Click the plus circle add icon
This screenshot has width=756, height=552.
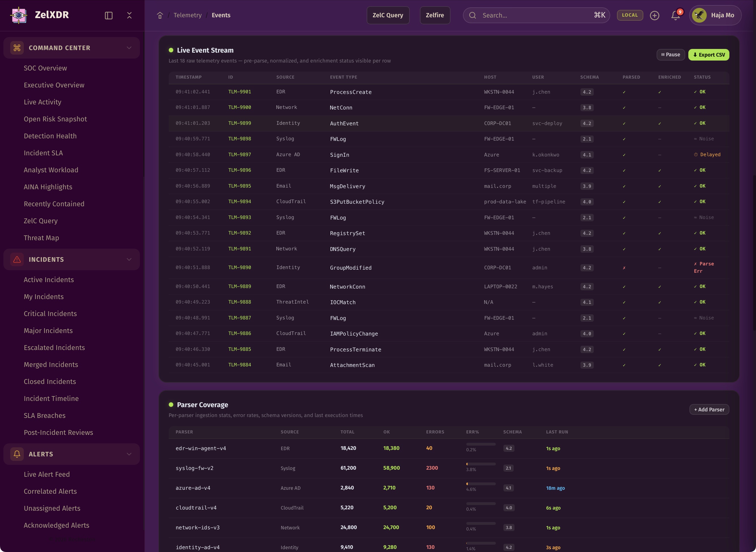tap(654, 15)
